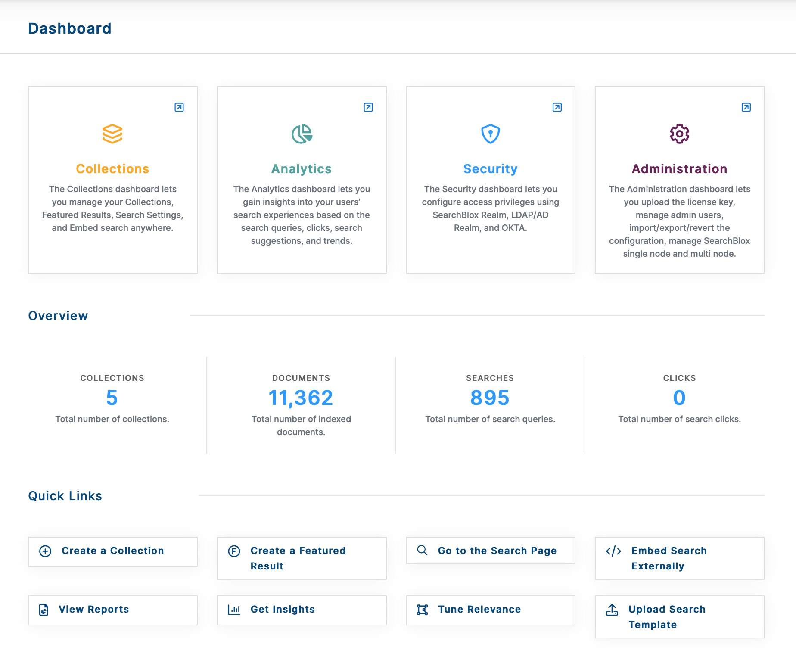Click the DOCUMENTS overview label

[x=301, y=378]
